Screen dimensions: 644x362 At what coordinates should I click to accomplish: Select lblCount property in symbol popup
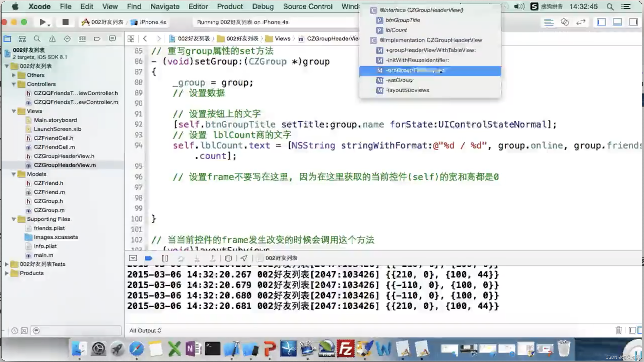point(430,30)
